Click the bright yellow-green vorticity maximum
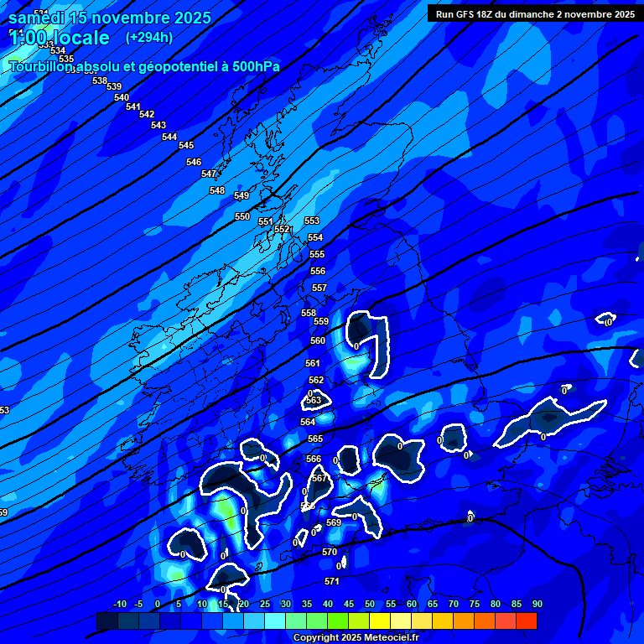644x644 pixels. (225, 507)
